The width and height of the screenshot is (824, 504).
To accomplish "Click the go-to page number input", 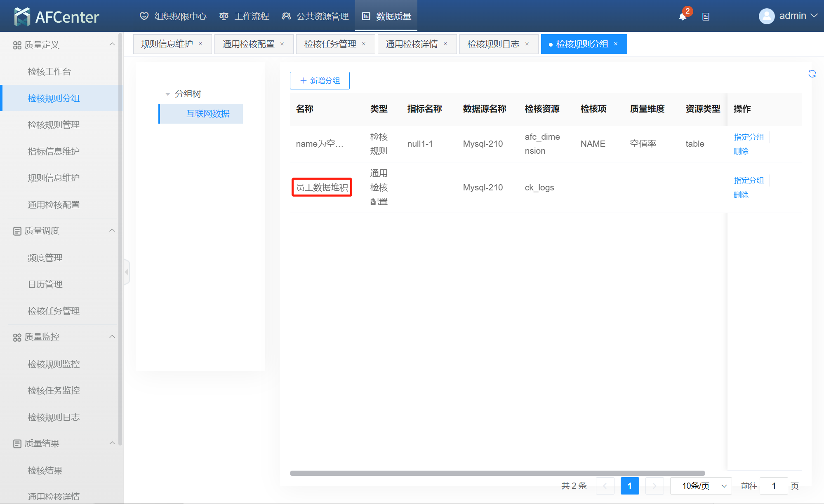I will pos(774,486).
